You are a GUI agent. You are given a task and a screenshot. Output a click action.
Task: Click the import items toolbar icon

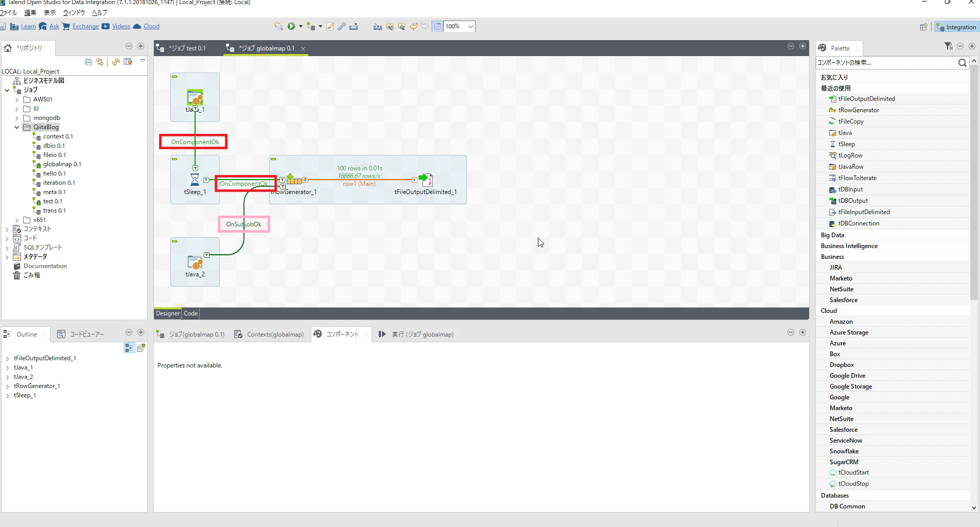click(x=378, y=26)
